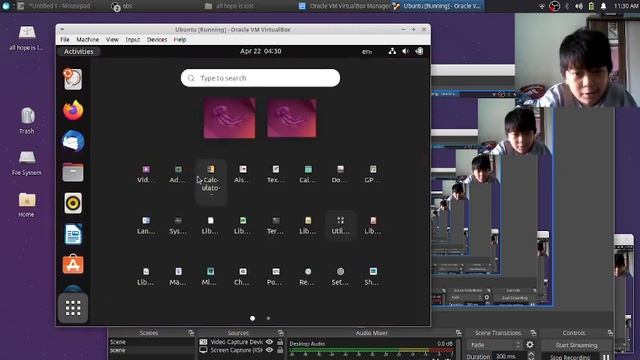Select the second workspace thumbnail
The width and height of the screenshot is (640, 360).
coord(291,118)
